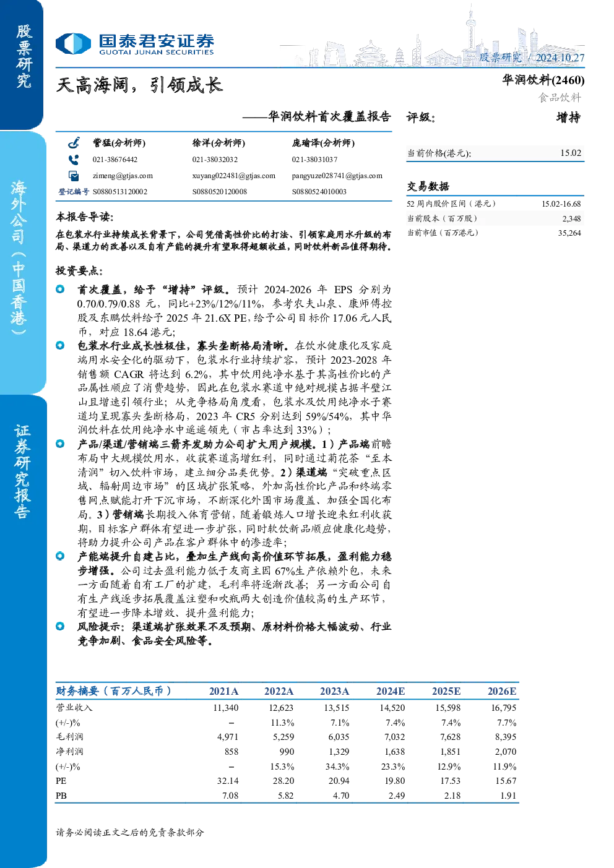Click registration number S0880513120002
The image size is (614, 868).
pos(120,192)
